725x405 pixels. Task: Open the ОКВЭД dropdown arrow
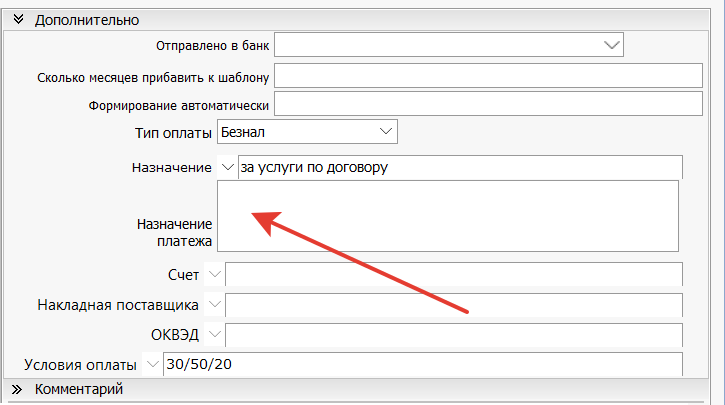215,334
